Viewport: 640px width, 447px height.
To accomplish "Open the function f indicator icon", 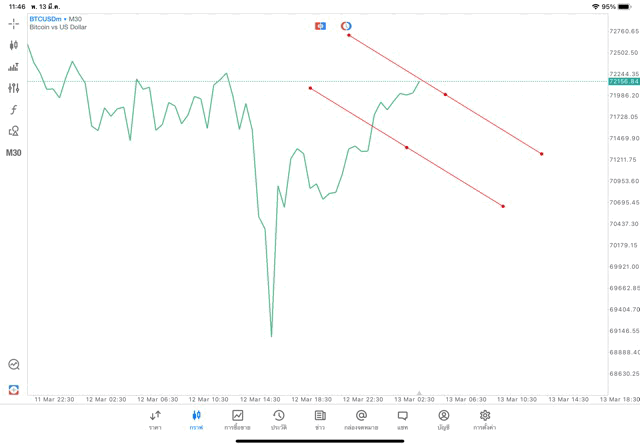I will pyautogui.click(x=13, y=109).
